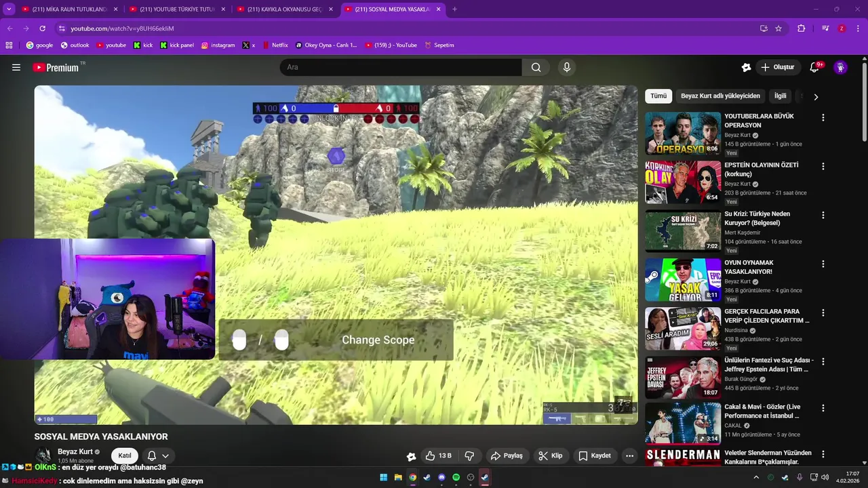Open options for Ünlülerin Fantezi video
The width and height of the screenshot is (868, 488).
[823, 361]
